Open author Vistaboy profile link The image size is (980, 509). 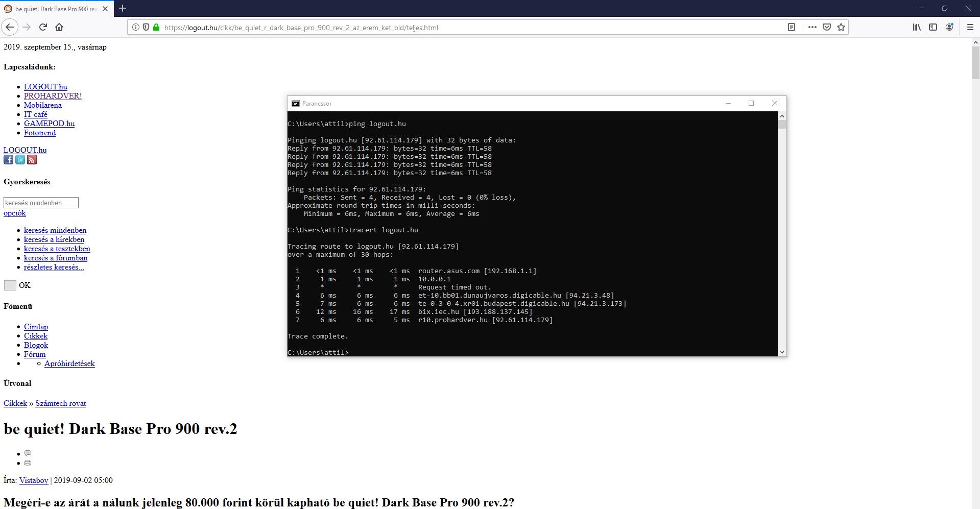pyautogui.click(x=34, y=480)
